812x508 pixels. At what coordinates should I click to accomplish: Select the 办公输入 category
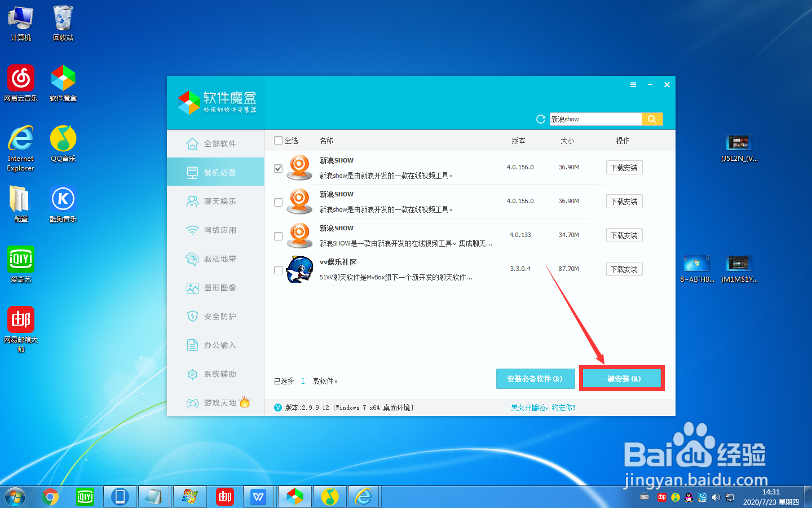click(215, 345)
